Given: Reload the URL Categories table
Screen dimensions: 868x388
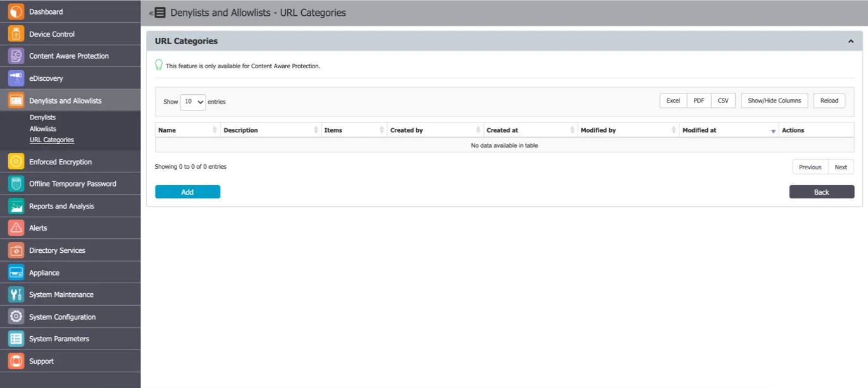Looking at the screenshot, I should click(829, 100).
